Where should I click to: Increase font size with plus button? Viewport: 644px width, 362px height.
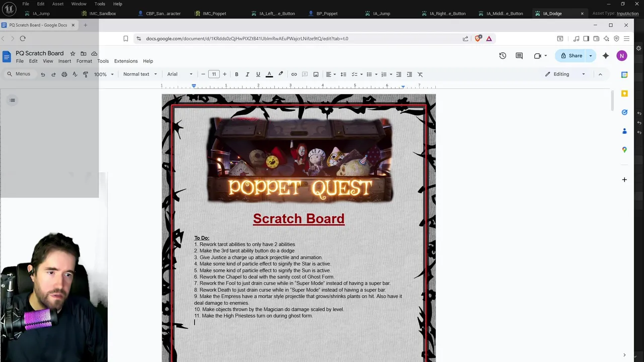pyautogui.click(x=224, y=74)
